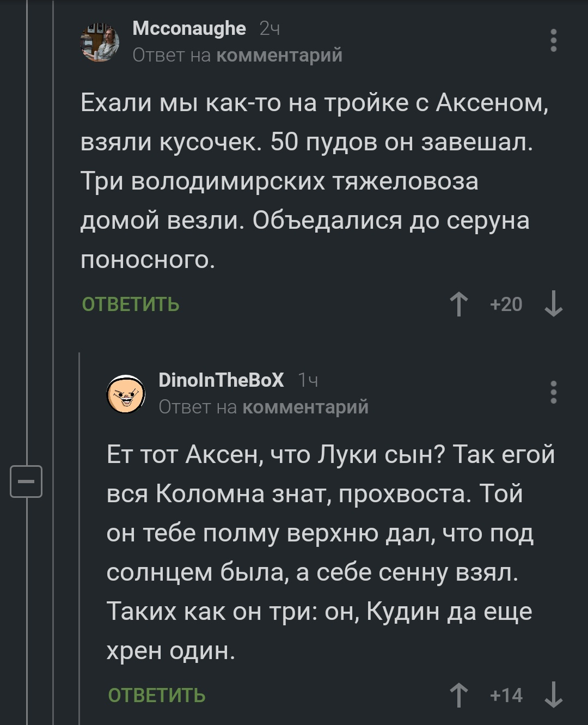Image resolution: width=588 pixels, height=725 pixels.
Task: Downvote the Mcconaughe comment
Action: (x=553, y=304)
